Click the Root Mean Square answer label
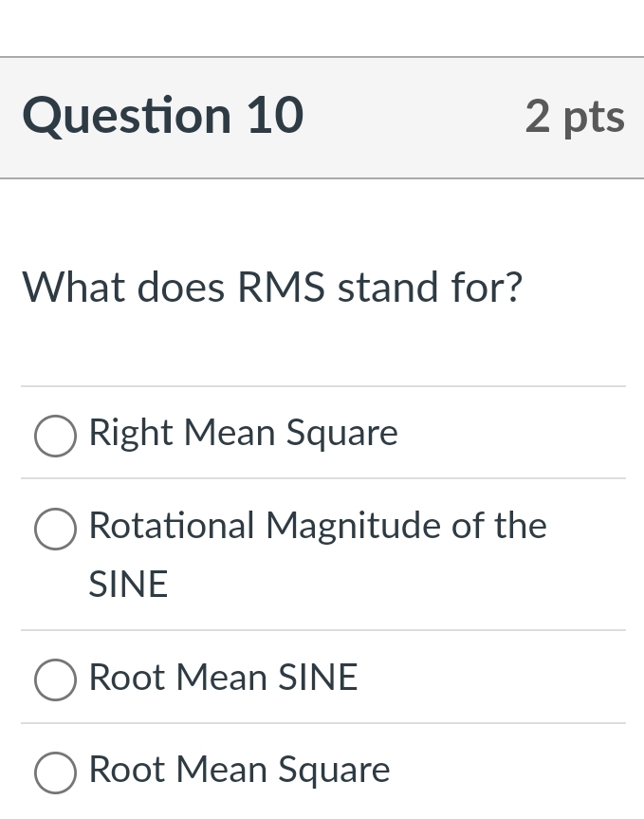Viewport: 644px width, 819px height. pyautogui.click(x=238, y=771)
